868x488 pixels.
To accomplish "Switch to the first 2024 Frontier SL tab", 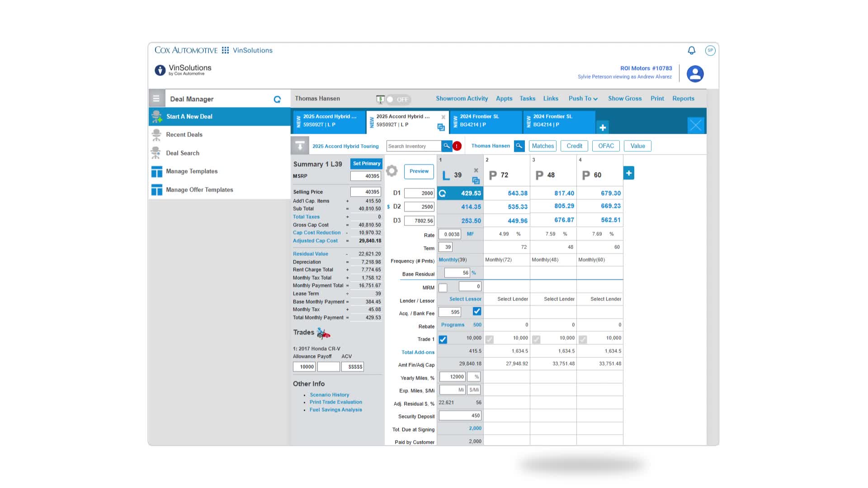I will pyautogui.click(x=486, y=121).
